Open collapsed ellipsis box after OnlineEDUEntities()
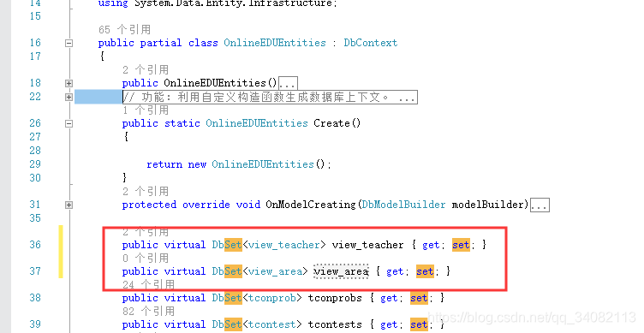This screenshot has width=644, height=333. (288, 83)
